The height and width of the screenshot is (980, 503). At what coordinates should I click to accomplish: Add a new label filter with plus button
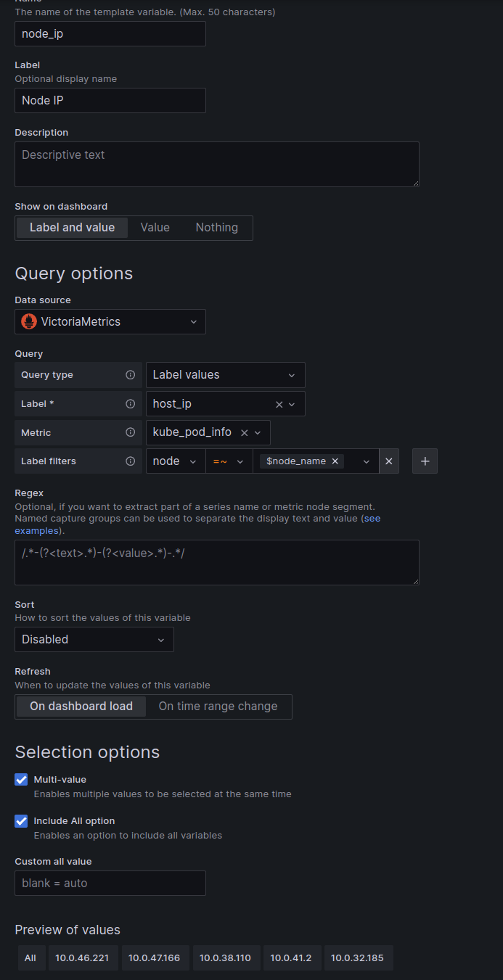click(x=425, y=461)
